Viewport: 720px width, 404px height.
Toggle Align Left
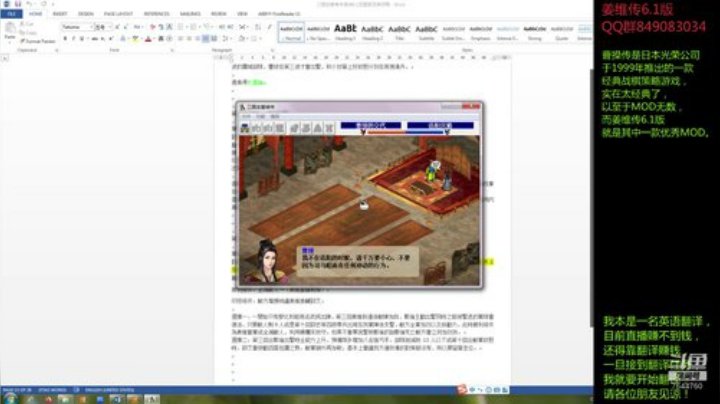tap(180, 39)
